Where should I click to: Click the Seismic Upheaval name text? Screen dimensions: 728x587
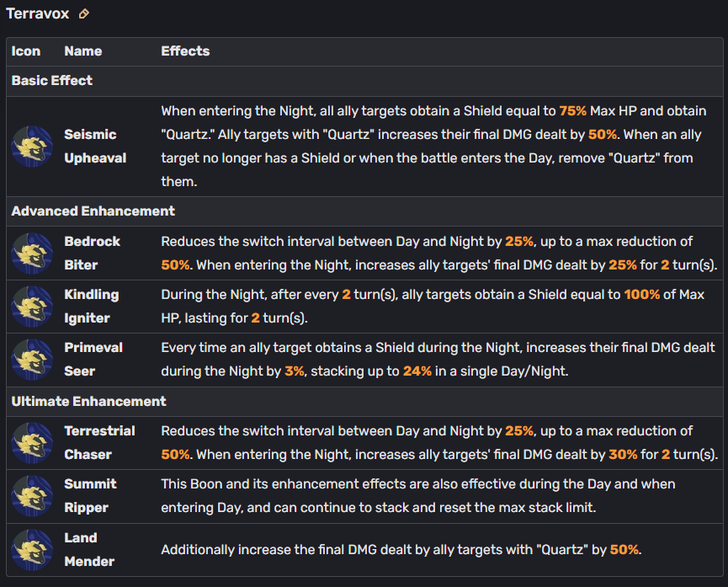(95, 147)
